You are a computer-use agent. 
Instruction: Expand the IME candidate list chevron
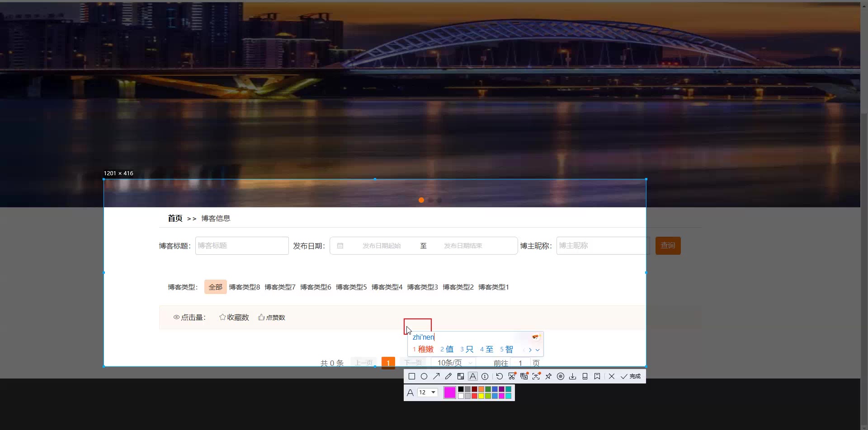(x=538, y=350)
